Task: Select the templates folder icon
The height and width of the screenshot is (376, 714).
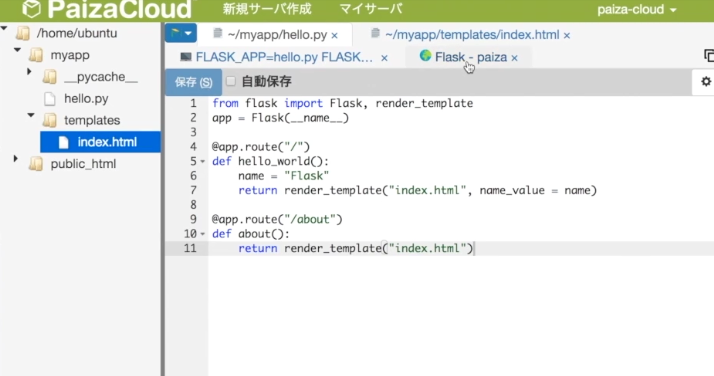Action: [x=50, y=120]
